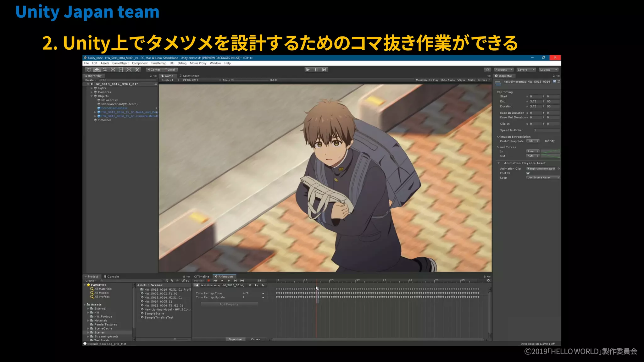Click the Speed Multiplier input field

click(546, 130)
